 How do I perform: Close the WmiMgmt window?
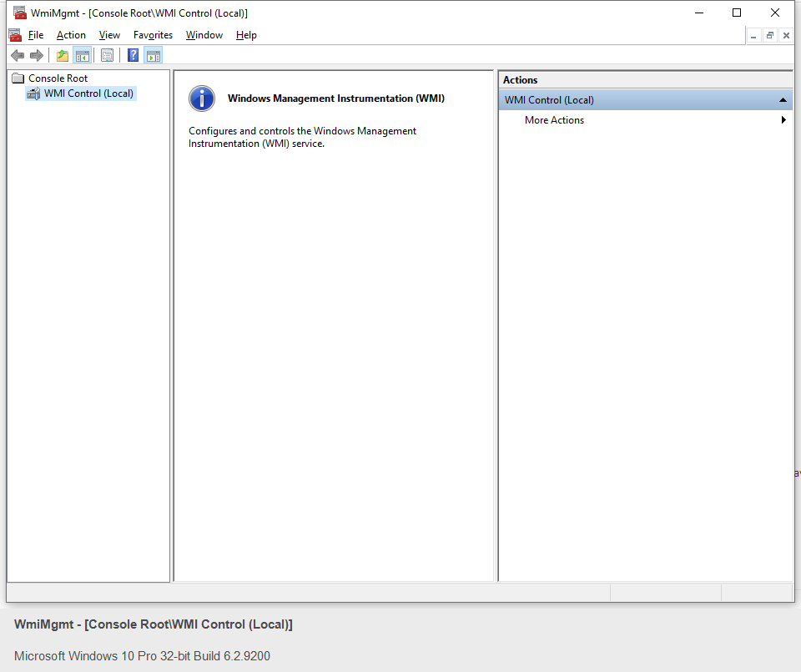click(x=775, y=13)
